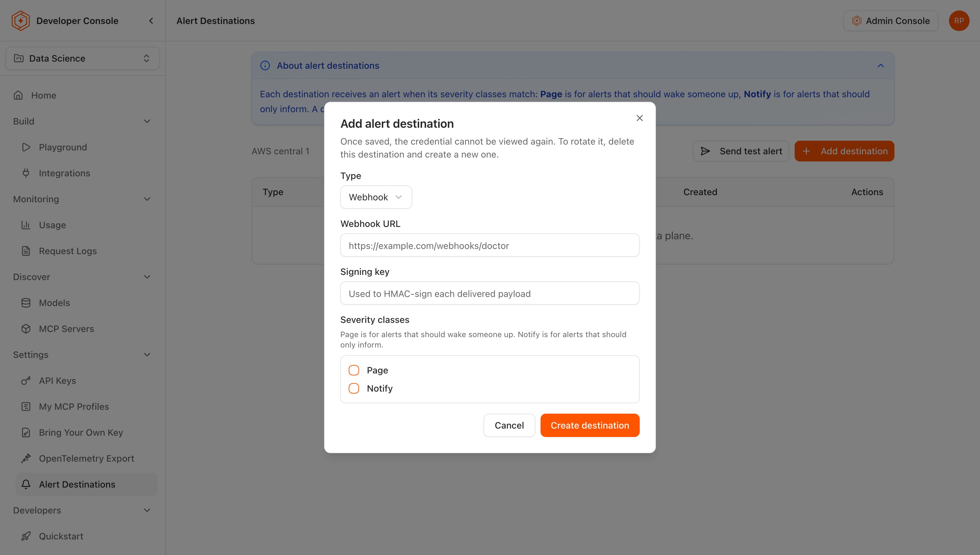Click the Add destination button

[x=844, y=151]
